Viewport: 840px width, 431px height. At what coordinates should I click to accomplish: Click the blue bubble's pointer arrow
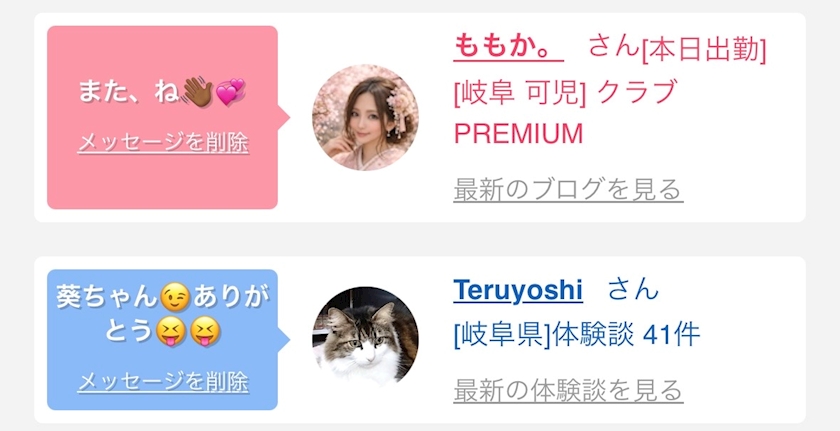[x=284, y=339]
